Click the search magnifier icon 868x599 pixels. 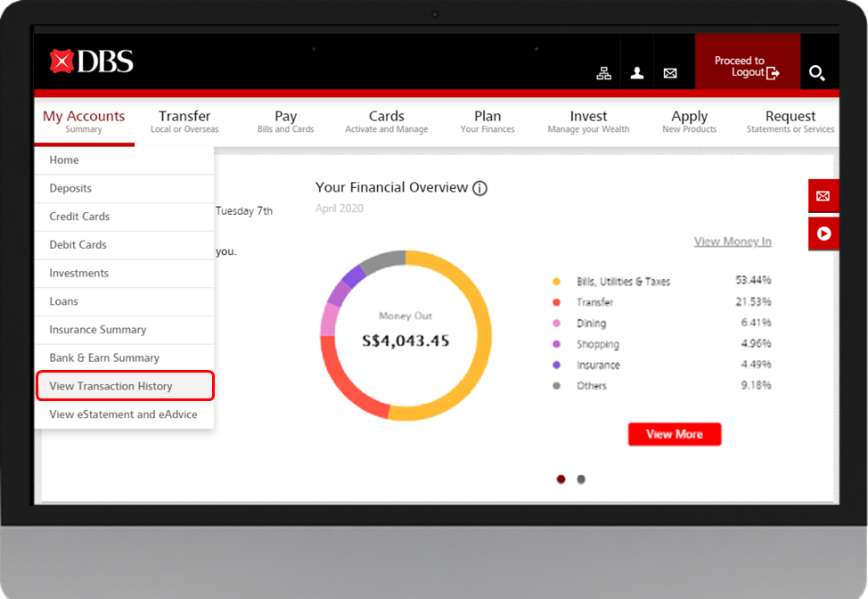click(816, 73)
